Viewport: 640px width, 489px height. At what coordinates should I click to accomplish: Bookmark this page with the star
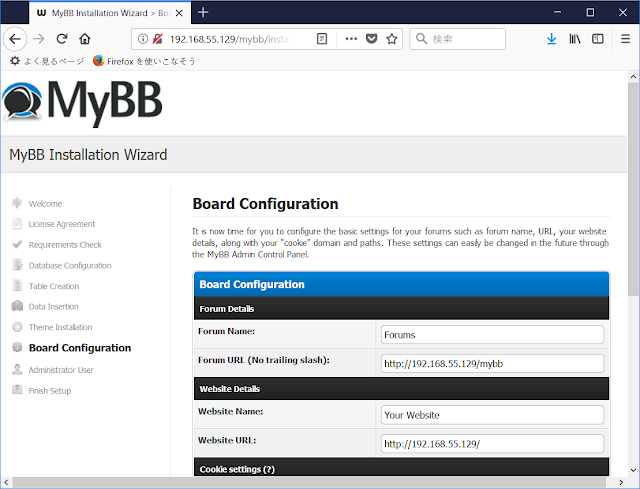click(392, 39)
